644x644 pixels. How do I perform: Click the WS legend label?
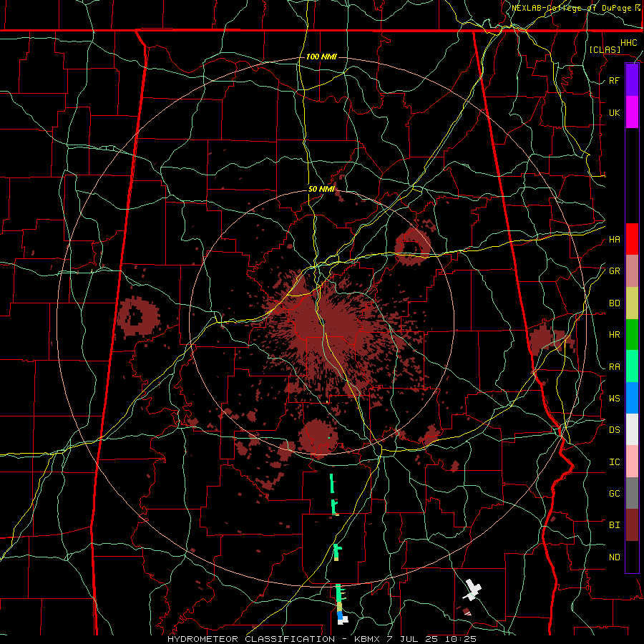[x=614, y=399]
